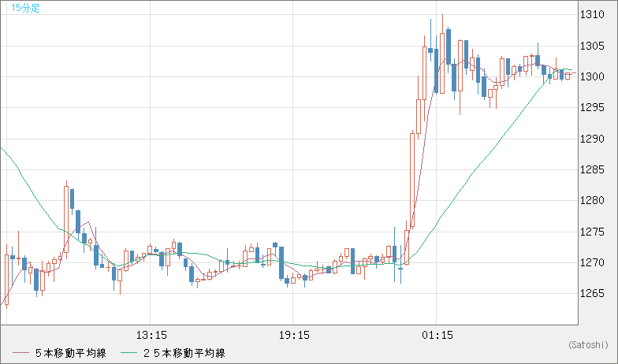Screen dimensions: 618x364
Task: Click the line swatch beside 5本移動平均線
Action: 21,353
